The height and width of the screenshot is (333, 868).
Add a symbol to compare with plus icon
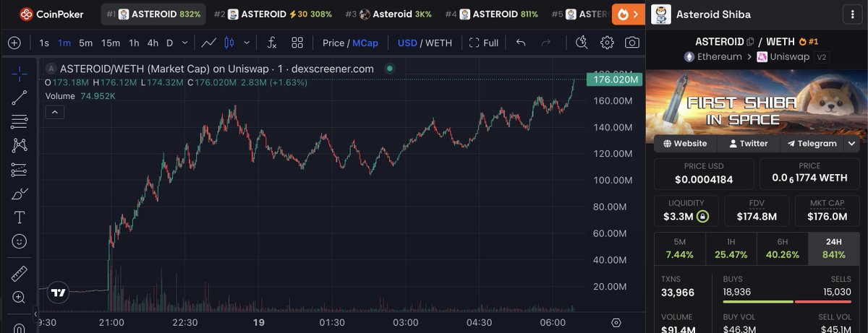click(14, 43)
